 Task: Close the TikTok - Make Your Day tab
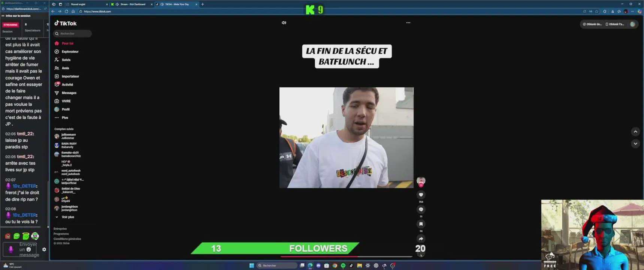tap(196, 4)
